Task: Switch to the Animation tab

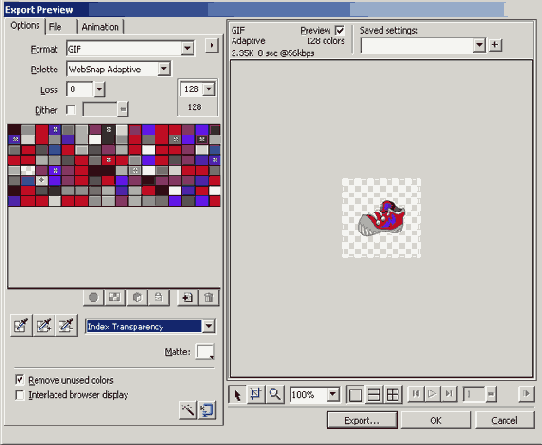Action: pos(100,27)
